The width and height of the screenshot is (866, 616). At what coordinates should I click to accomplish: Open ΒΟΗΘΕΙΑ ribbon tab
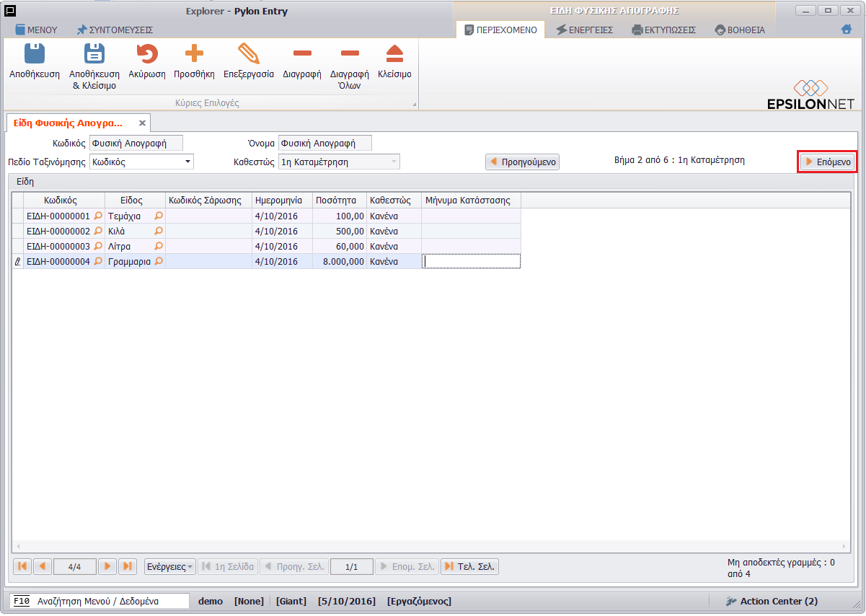[740, 30]
